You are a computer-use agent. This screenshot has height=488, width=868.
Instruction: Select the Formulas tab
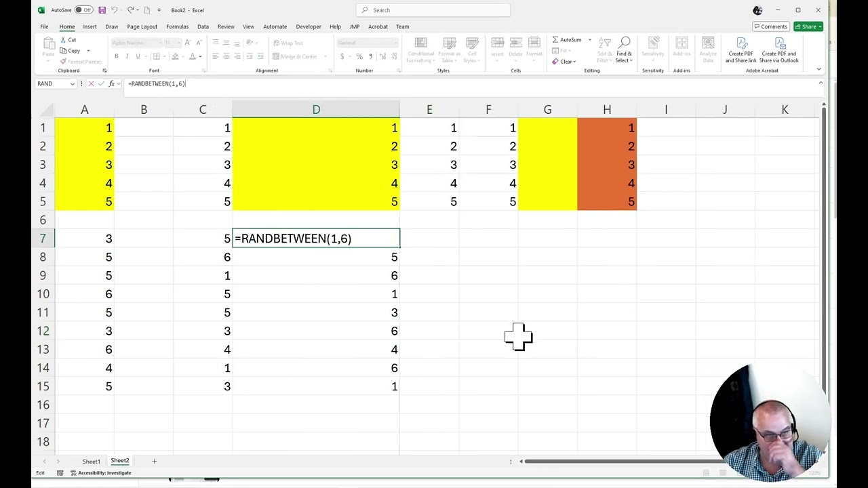[177, 26]
